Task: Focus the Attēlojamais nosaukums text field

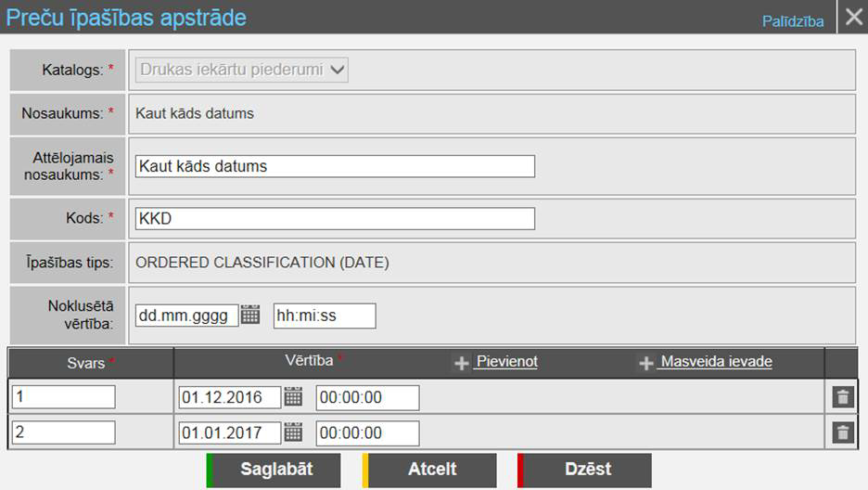Action: [335, 166]
